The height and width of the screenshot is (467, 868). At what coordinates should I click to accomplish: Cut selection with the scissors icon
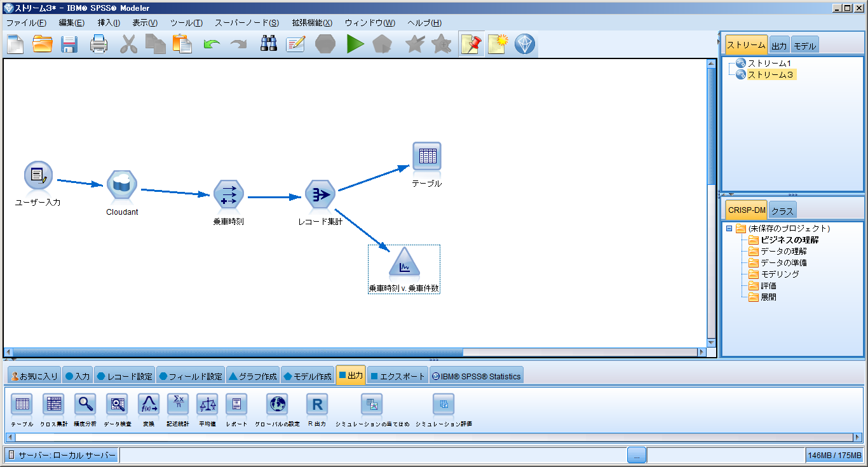[x=128, y=44]
